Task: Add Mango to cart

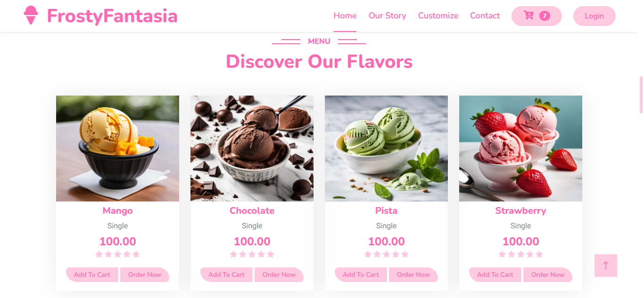Action: click(x=92, y=274)
